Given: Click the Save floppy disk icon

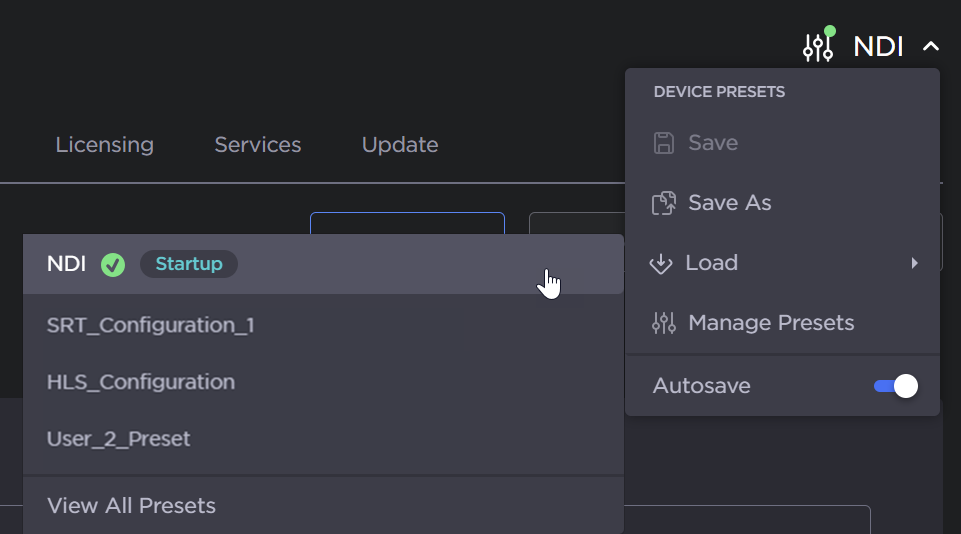Looking at the screenshot, I should click(664, 143).
